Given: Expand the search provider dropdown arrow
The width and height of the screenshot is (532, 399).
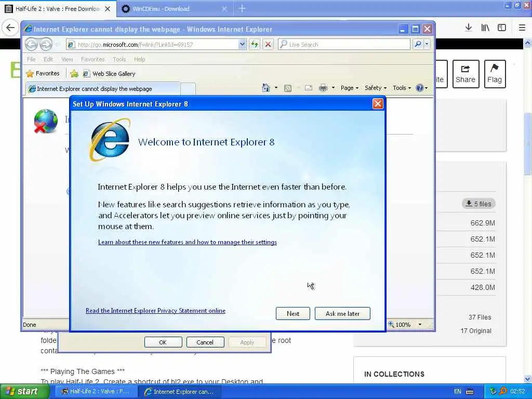Looking at the screenshot, I should [427, 45].
